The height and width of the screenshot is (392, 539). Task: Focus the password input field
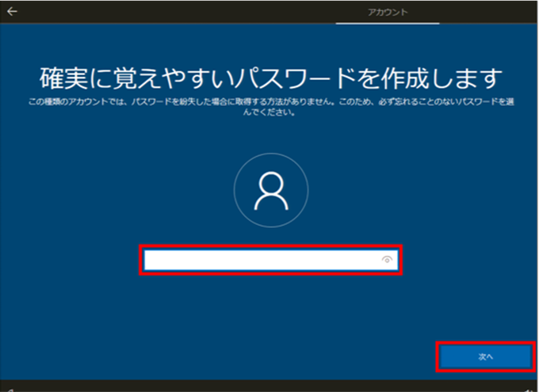(270, 260)
